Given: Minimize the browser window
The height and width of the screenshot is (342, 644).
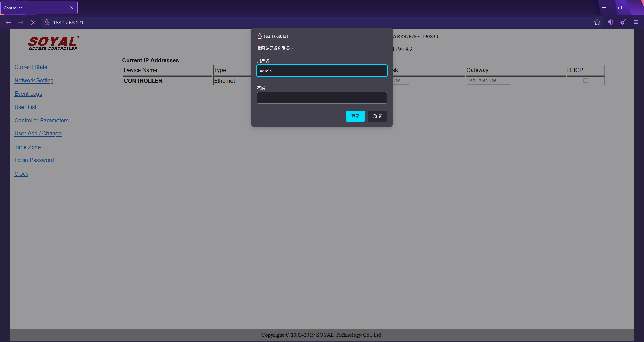Looking at the screenshot, I should coord(604,8).
